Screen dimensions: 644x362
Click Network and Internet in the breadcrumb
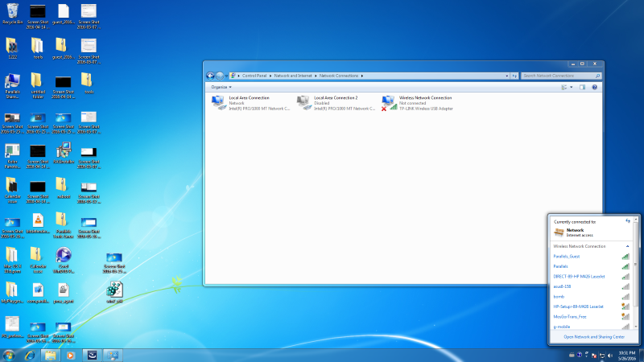point(294,76)
